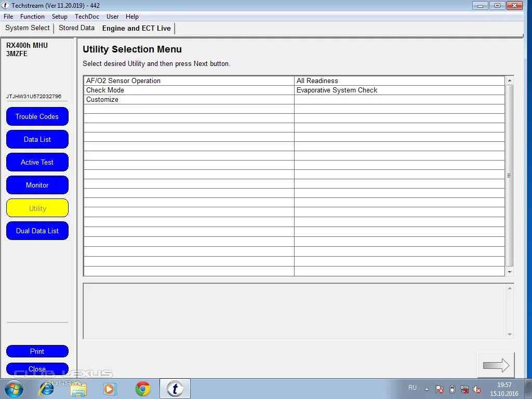
Task: Open Internet Explorer from the taskbar
Action: (46, 389)
